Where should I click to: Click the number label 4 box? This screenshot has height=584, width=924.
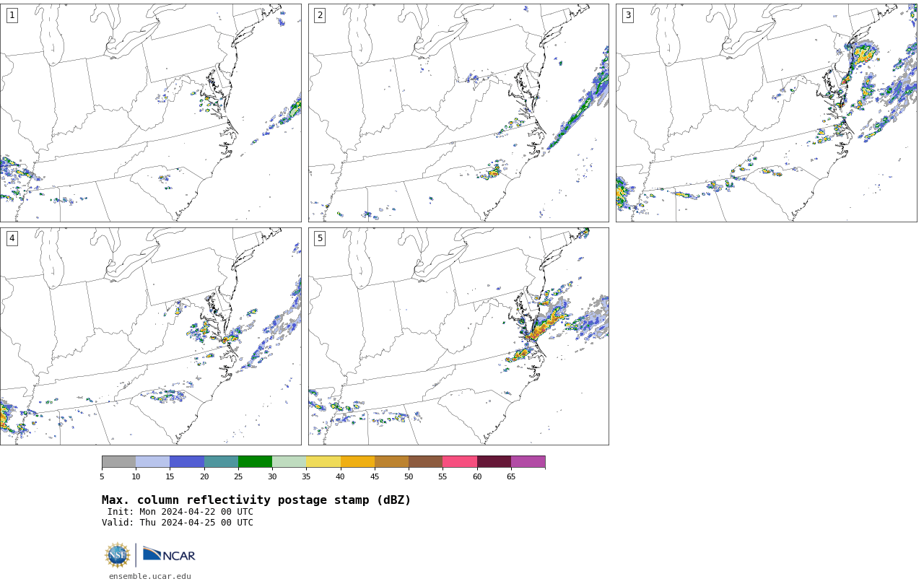coord(12,238)
